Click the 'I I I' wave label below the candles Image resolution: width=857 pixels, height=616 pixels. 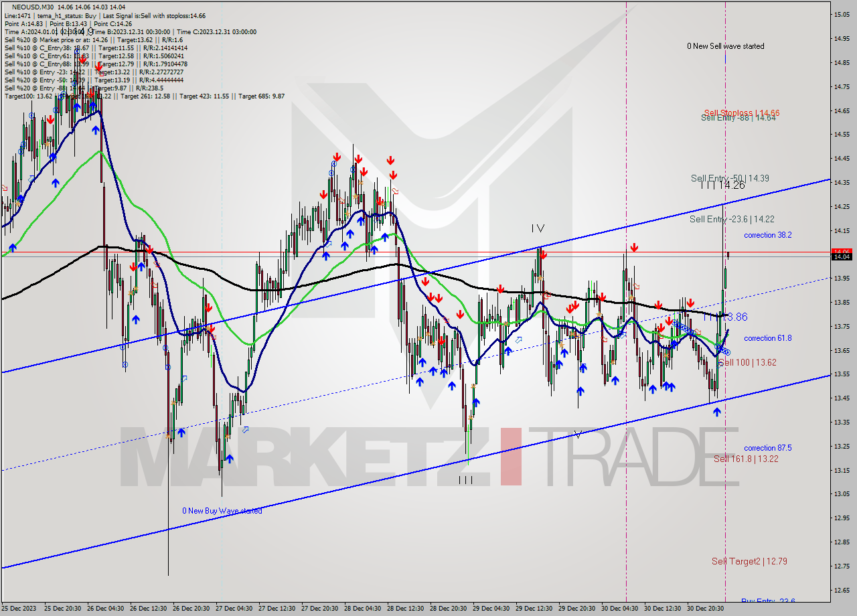465,480
